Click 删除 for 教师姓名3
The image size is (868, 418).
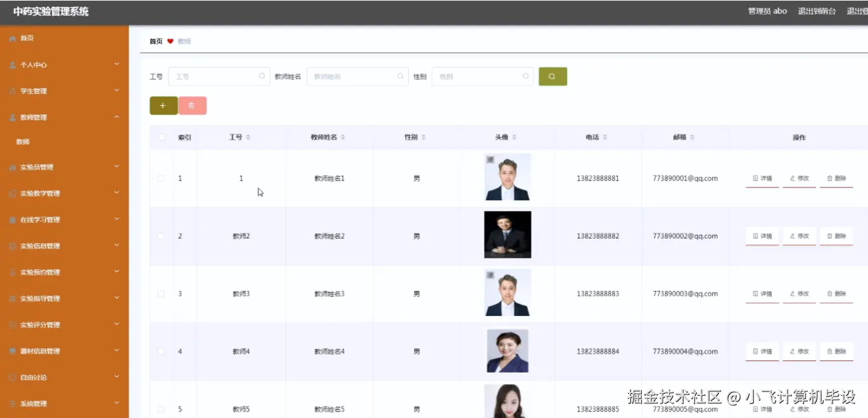coord(836,294)
